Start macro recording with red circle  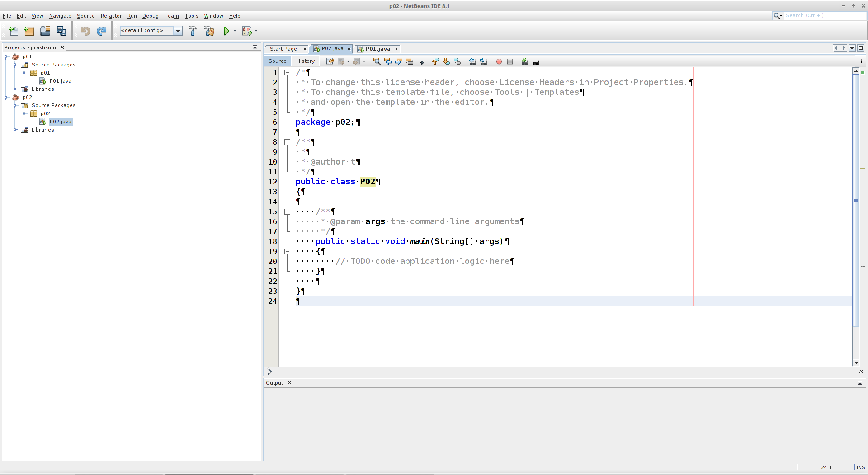pyautogui.click(x=499, y=61)
